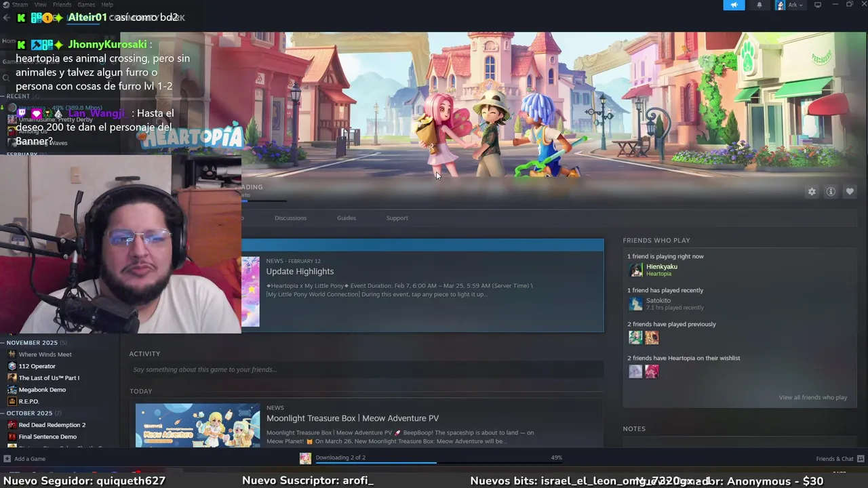The image size is (868, 488).
Task: Click the Friends Who Play heading
Action: (x=656, y=240)
